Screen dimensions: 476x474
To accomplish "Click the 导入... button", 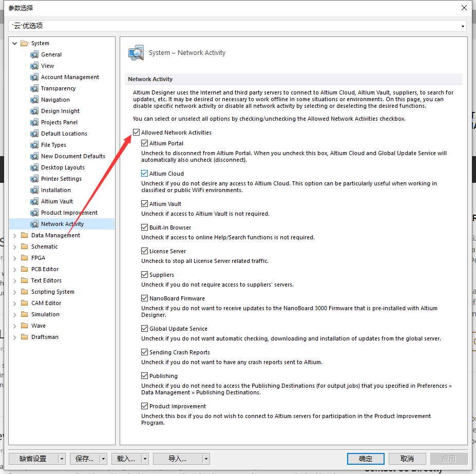I will tap(178, 459).
